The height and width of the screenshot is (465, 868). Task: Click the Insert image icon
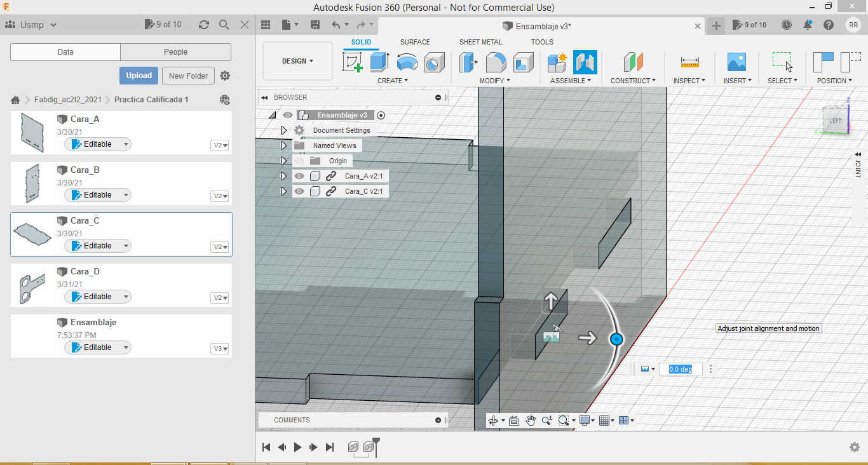[736, 62]
